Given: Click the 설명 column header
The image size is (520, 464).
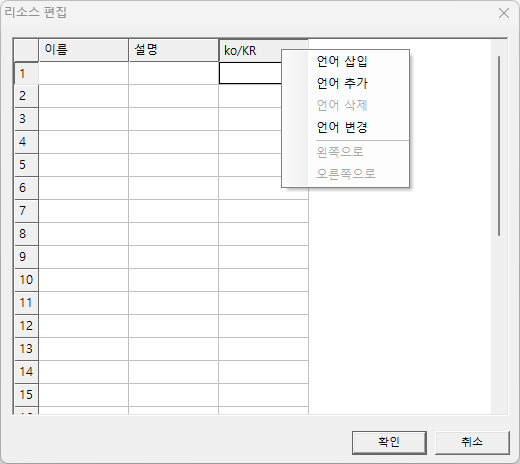Looking at the screenshot, I should point(174,50).
